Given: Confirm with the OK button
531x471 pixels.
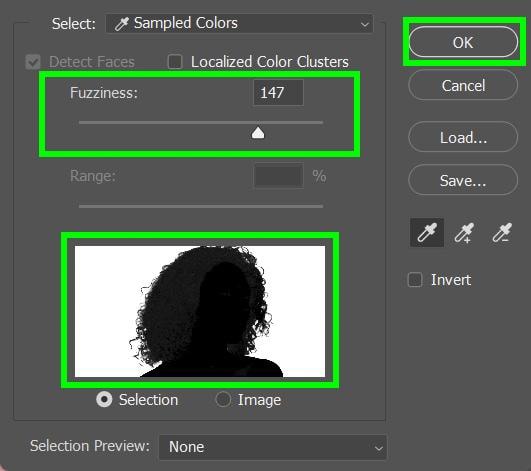Looking at the screenshot, I should coord(463,42).
